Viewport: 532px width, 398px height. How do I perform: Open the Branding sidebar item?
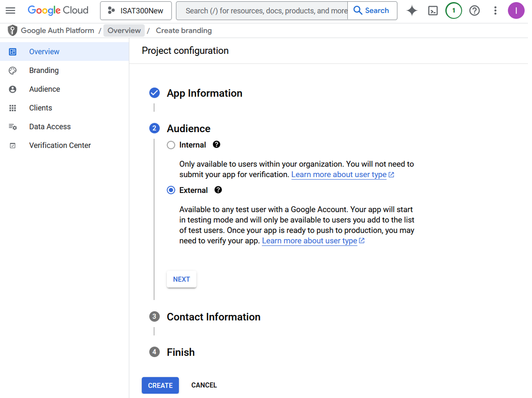point(65,71)
